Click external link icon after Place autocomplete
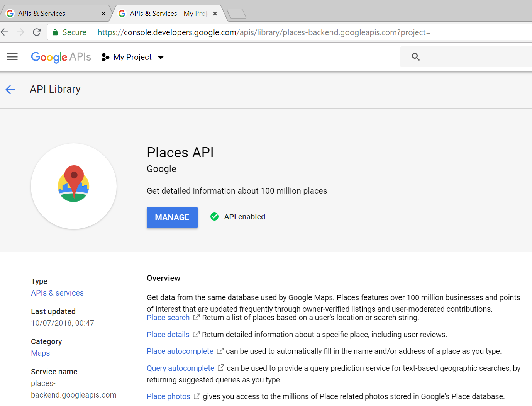The image size is (532, 406). pos(220,351)
